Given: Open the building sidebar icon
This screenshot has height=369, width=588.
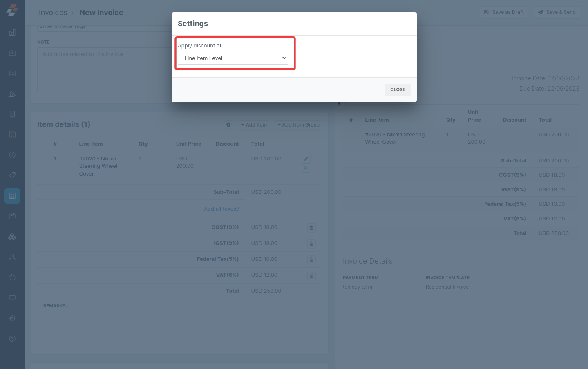Looking at the screenshot, I should (12, 114).
